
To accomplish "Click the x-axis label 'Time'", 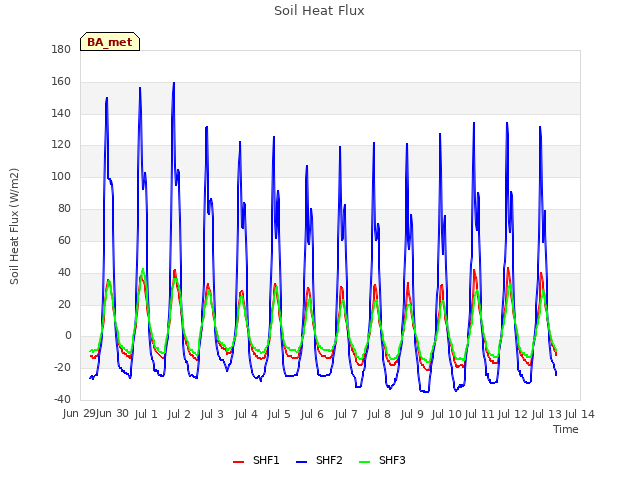I will [566, 429].
